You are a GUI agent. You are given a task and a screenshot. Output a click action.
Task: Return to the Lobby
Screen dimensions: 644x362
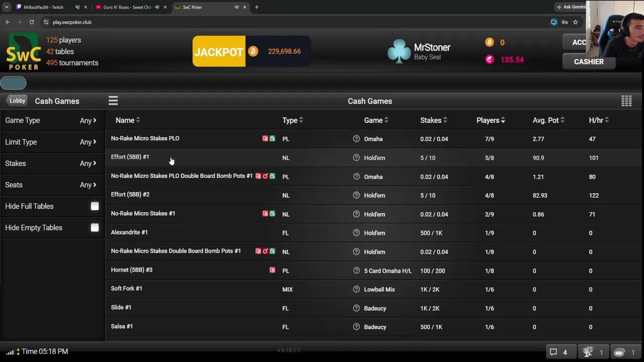[x=17, y=101]
